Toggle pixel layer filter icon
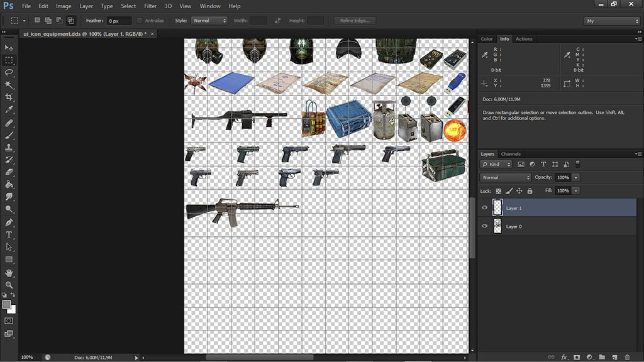Screen dimensions: 644x362 [521, 164]
